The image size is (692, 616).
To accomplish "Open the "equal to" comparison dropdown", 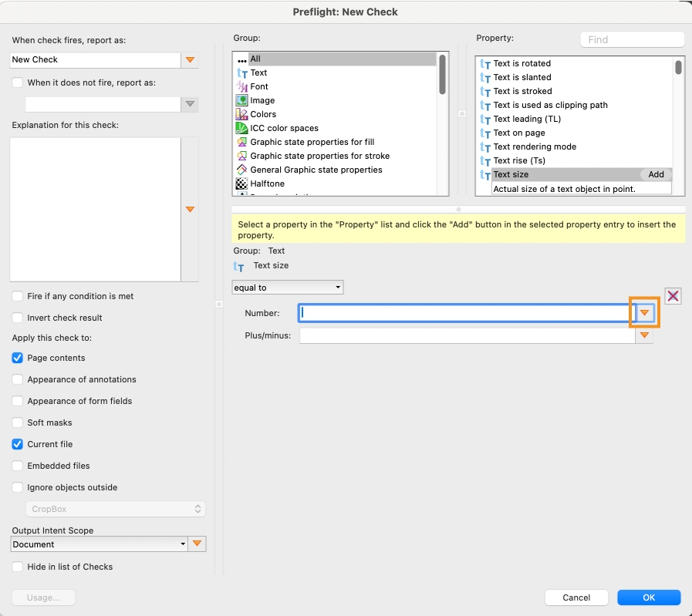I will [x=287, y=286].
